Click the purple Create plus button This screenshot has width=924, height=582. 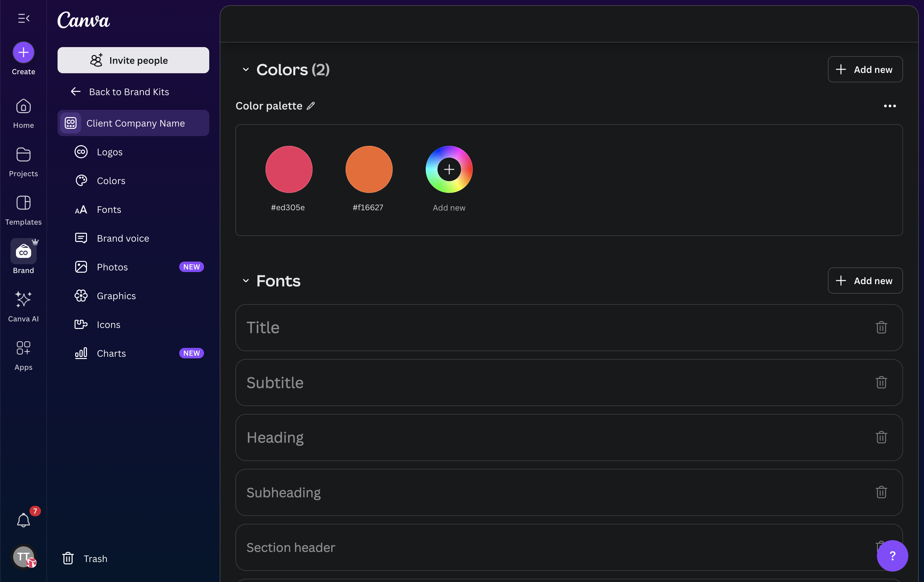point(24,52)
